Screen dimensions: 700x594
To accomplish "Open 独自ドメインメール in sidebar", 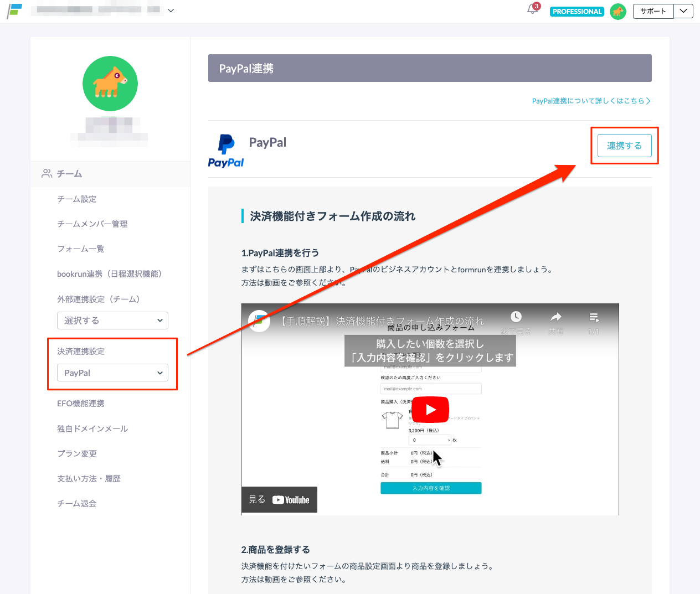I will [92, 428].
